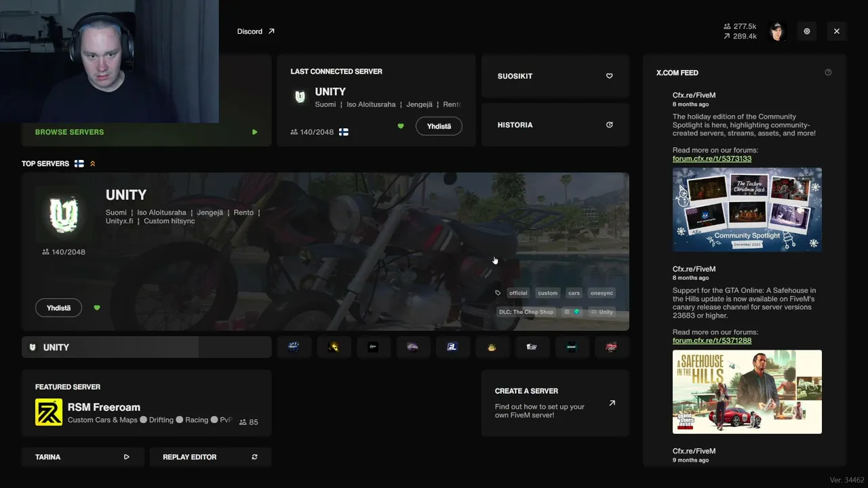Screen dimensions: 868x488
Task: Open the Replay Editor
Action: 210,457
